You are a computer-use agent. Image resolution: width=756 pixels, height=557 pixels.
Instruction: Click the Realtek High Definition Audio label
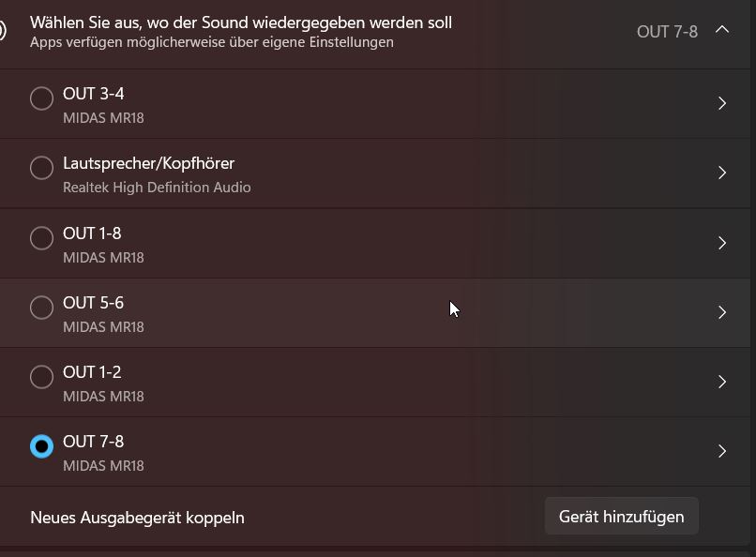tap(157, 187)
